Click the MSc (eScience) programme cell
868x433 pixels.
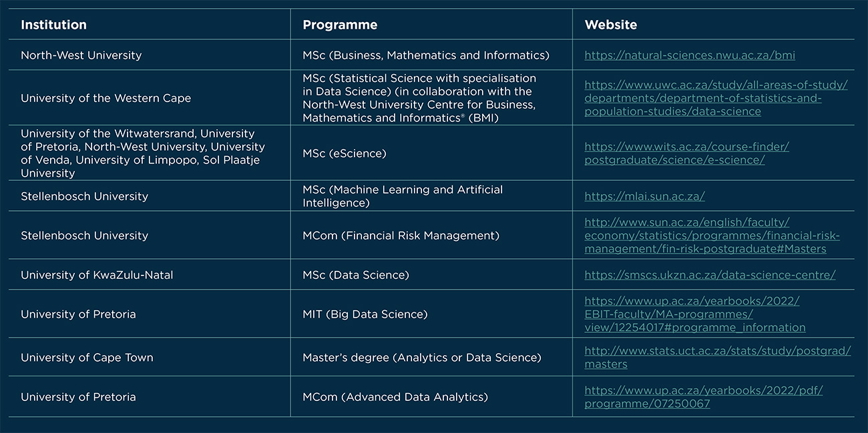point(345,153)
